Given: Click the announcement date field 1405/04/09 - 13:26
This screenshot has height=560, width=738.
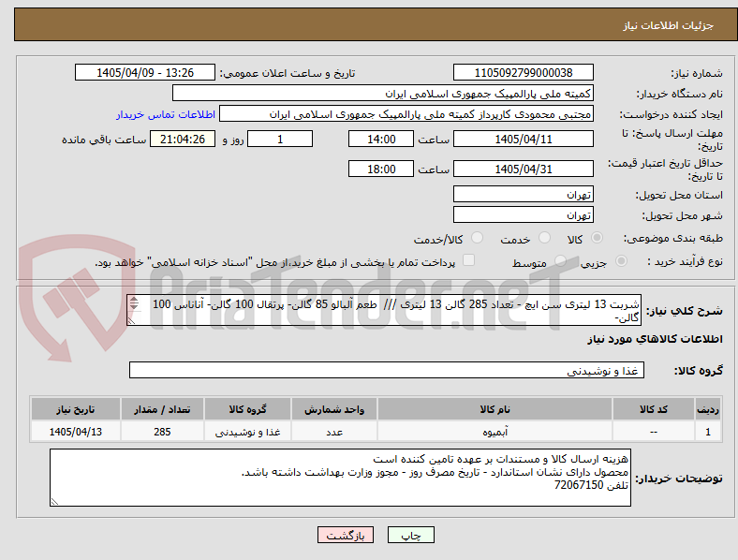Looking at the screenshot, I should point(145,72).
